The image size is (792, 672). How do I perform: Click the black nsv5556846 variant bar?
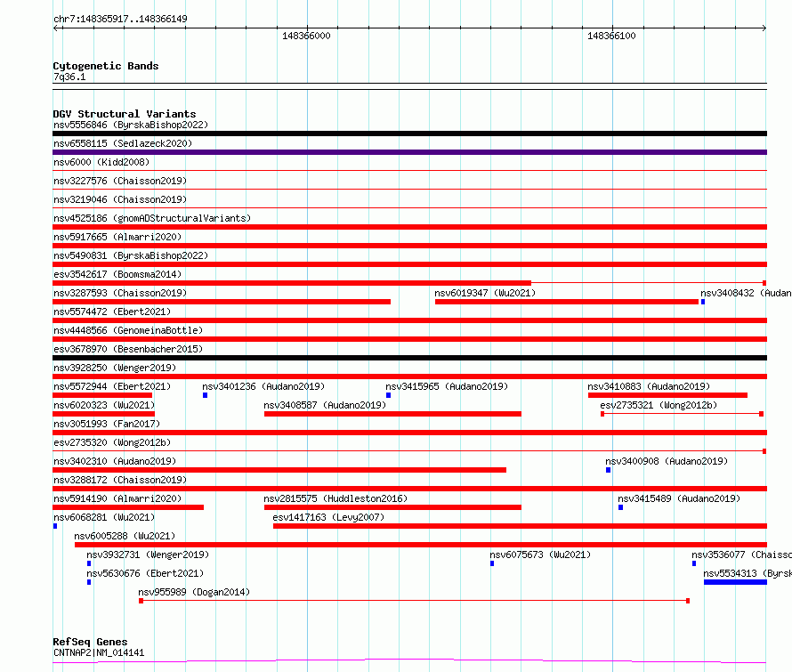tap(409, 134)
